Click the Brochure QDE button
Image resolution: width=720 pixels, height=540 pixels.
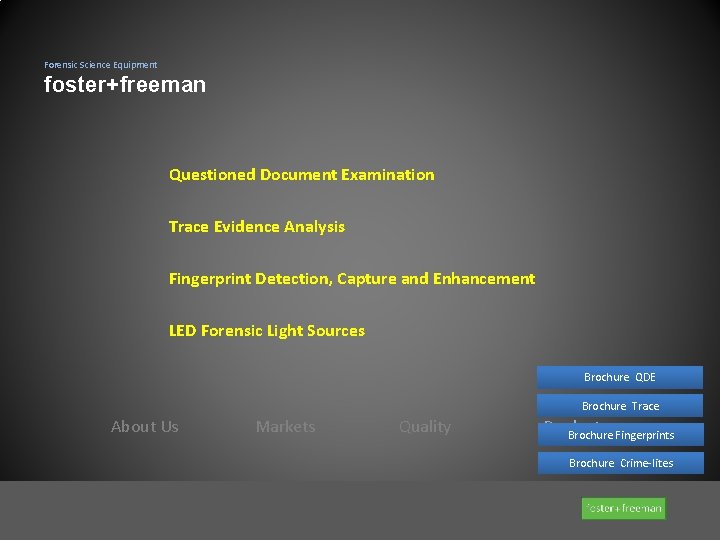pyautogui.click(x=620, y=377)
